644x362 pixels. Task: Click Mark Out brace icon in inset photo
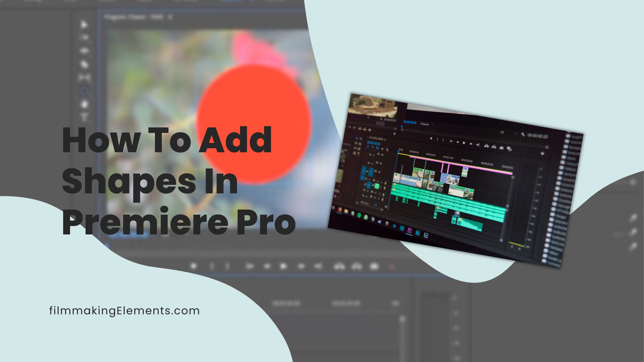(x=443, y=140)
